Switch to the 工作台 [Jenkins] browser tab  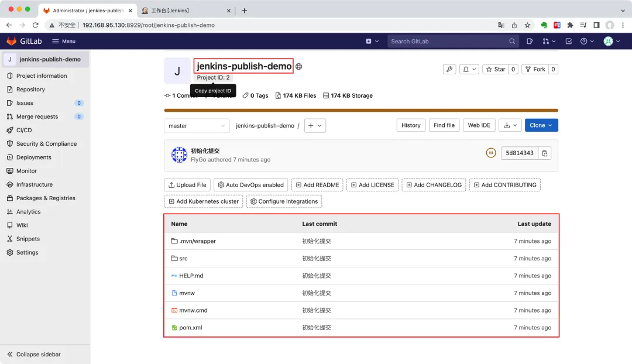pyautogui.click(x=186, y=11)
